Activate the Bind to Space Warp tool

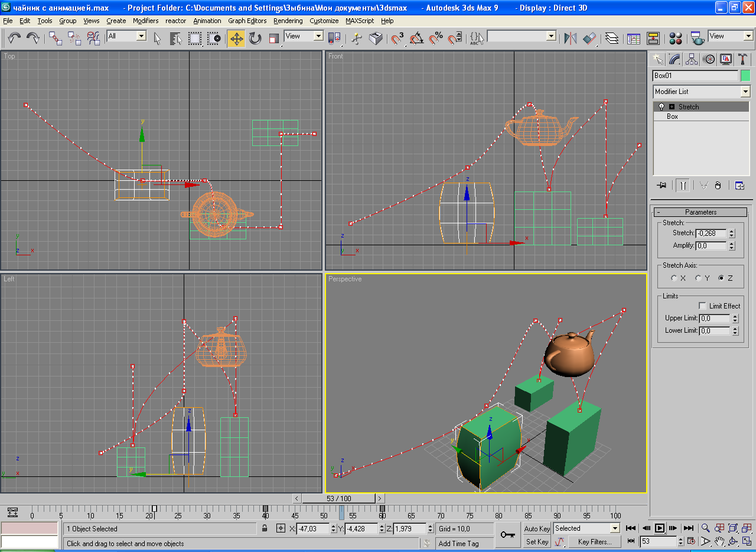click(x=94, y=38)
